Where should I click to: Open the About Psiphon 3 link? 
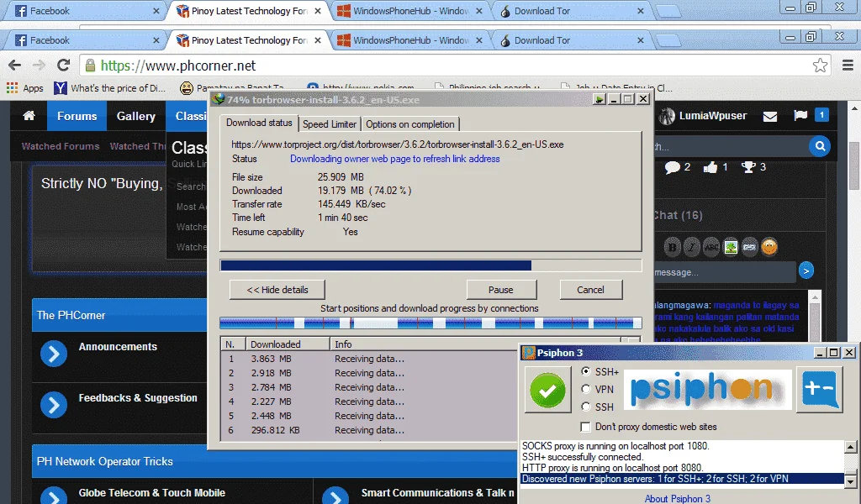pos(677,498)
